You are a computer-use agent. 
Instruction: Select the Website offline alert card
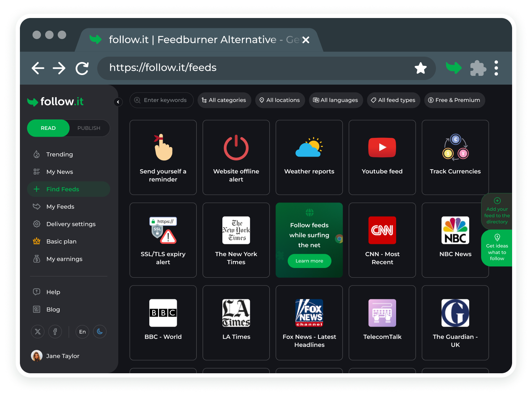[x=236, y=157]
